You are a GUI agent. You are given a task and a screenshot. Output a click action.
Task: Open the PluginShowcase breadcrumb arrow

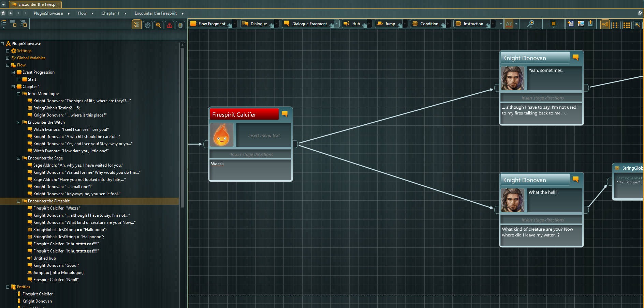[x=69, y=13]
